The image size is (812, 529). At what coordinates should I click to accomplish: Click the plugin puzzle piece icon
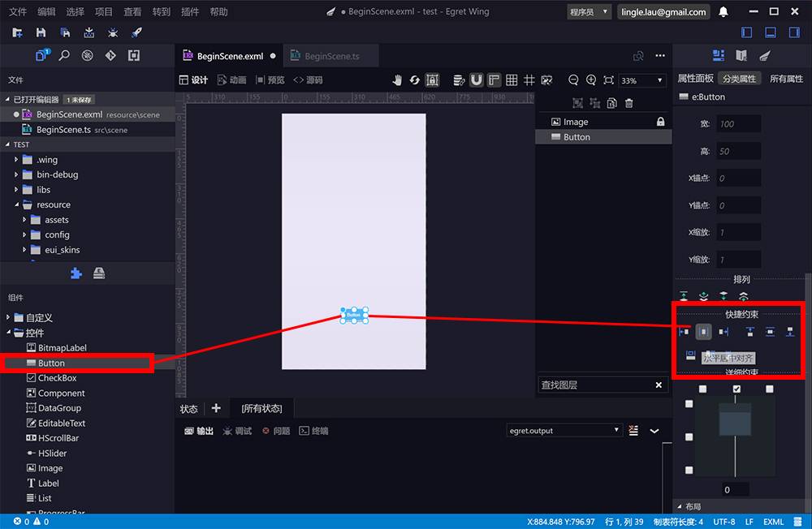click(76, 273)
